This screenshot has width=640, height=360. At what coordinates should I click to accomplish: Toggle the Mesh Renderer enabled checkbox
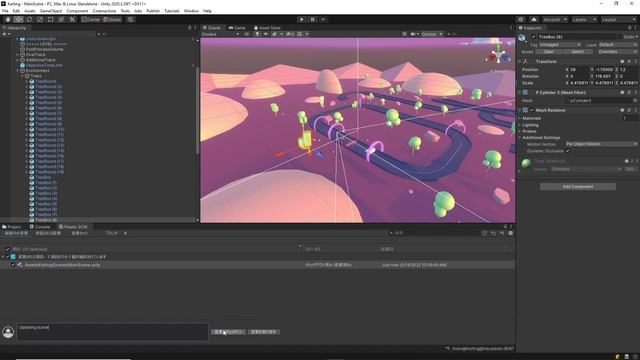(531, 110)
